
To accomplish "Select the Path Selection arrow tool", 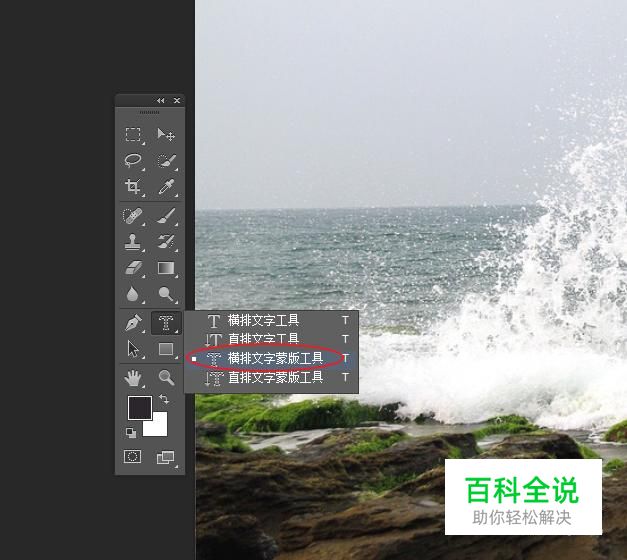I will point(133,349).
